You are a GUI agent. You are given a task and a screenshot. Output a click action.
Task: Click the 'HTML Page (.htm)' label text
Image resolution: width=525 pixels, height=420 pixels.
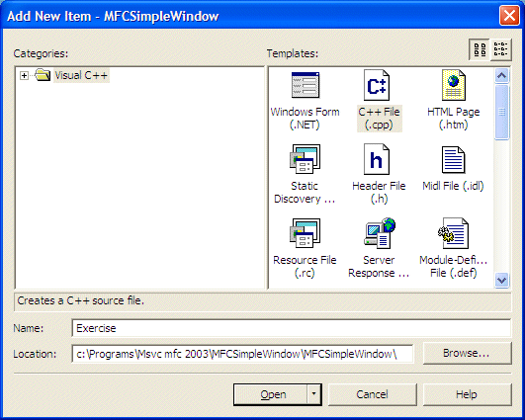(454, 119)
